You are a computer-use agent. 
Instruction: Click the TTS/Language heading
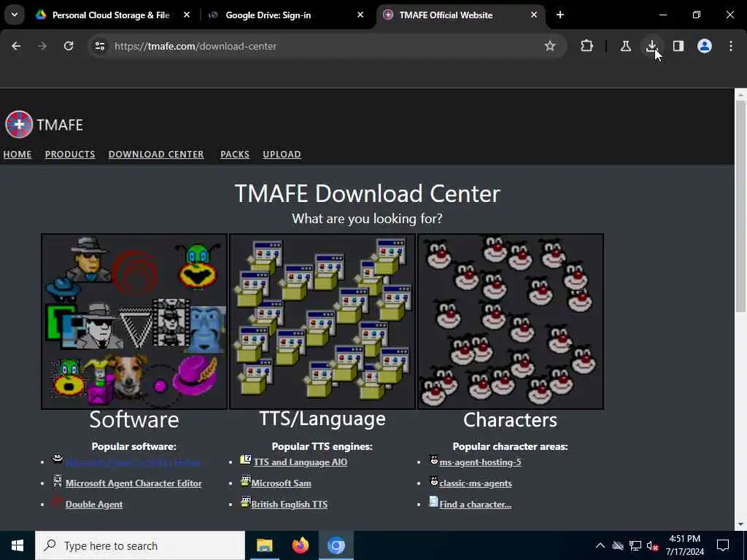click(x=322, y=419)
